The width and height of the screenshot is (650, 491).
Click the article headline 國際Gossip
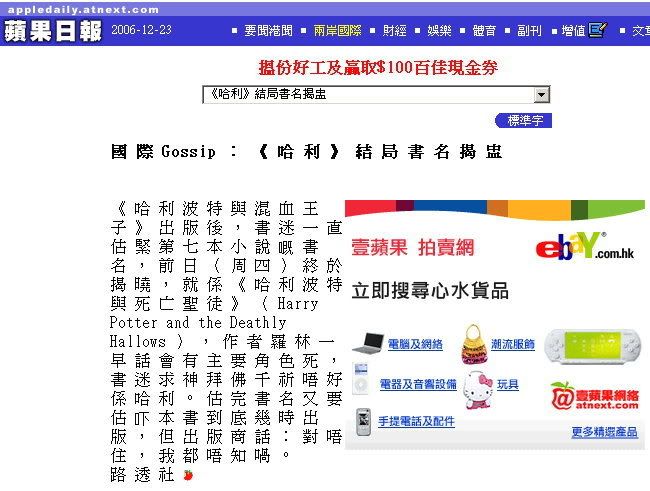coord(307,151)
